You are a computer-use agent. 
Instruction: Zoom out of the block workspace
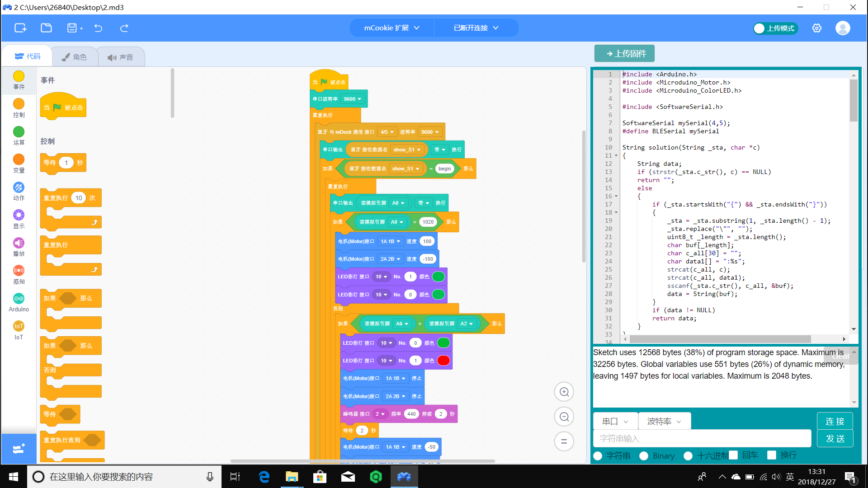tap(564, 417)
